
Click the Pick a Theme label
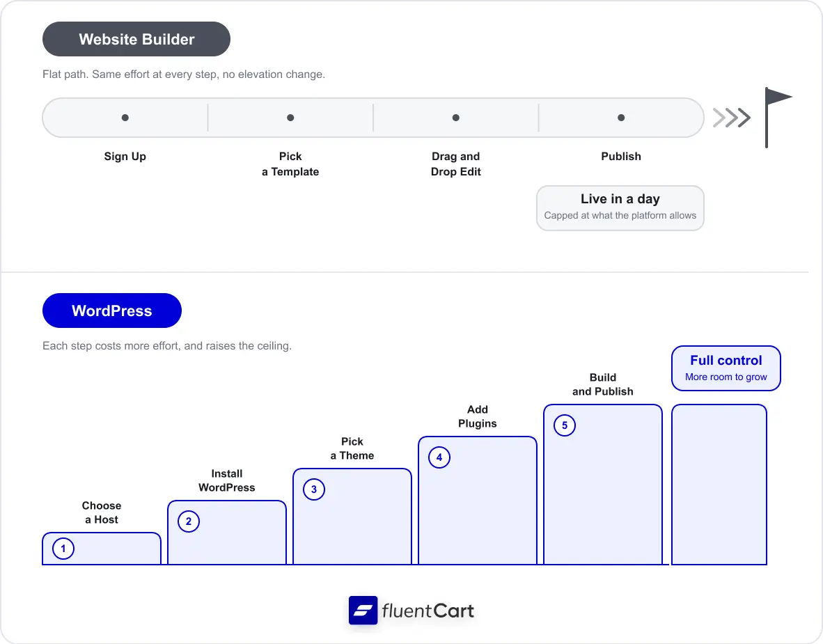352,449
